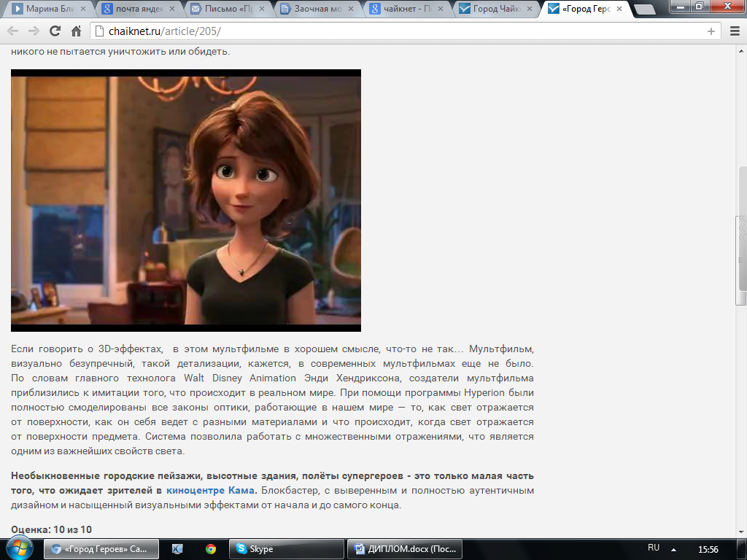Open the «киноцентре Кама» link
747x560 pixels.
point(210,491)
